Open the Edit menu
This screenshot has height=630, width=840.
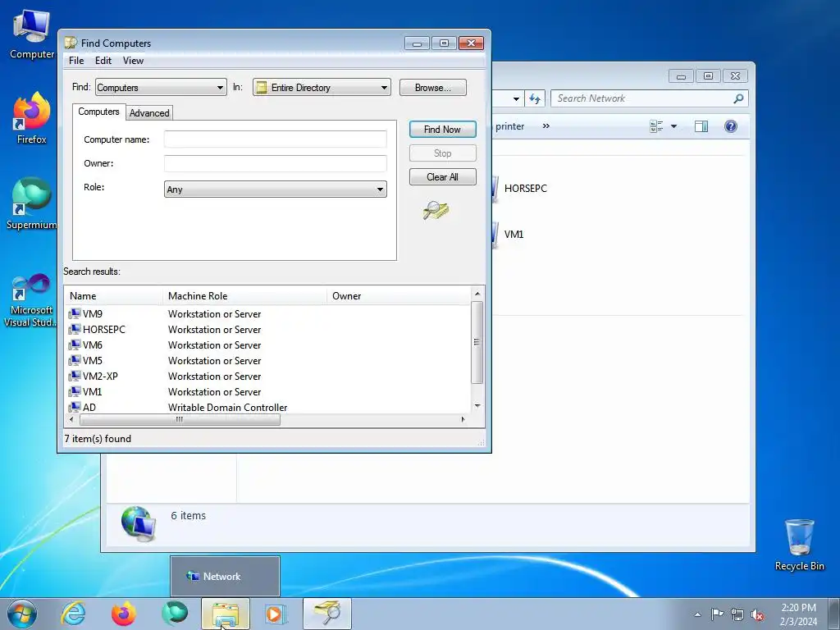click(x=103, y=61)
